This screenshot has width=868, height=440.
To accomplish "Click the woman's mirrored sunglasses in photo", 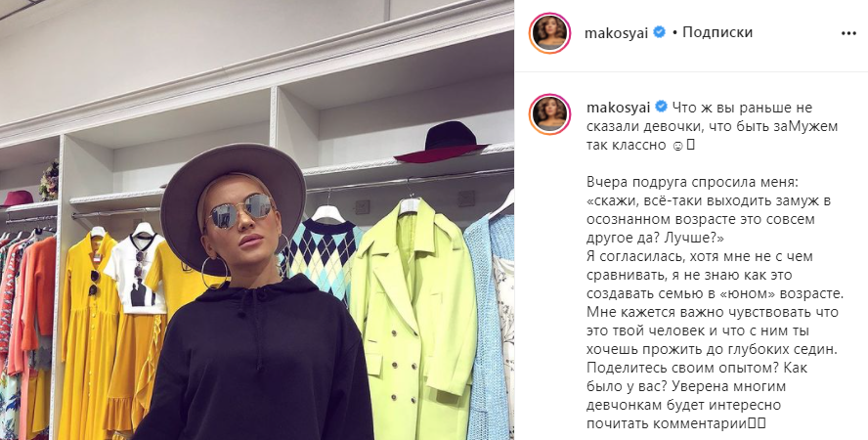I will click(239, 211).
